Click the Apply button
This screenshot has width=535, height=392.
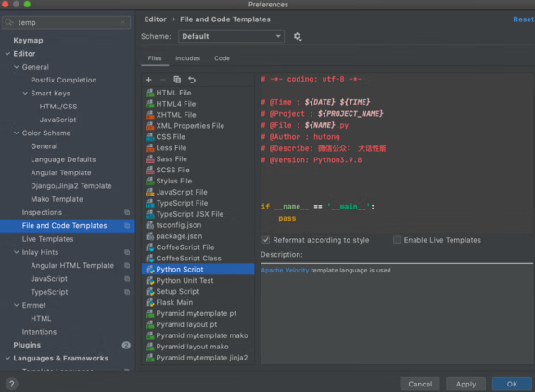click(465, 385)
